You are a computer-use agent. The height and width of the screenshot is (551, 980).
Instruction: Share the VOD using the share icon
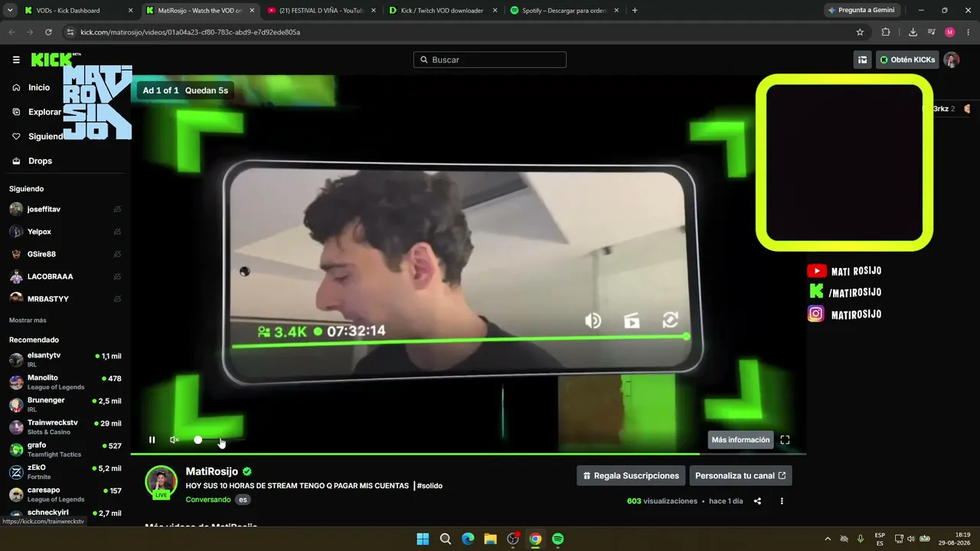point(757,501)
